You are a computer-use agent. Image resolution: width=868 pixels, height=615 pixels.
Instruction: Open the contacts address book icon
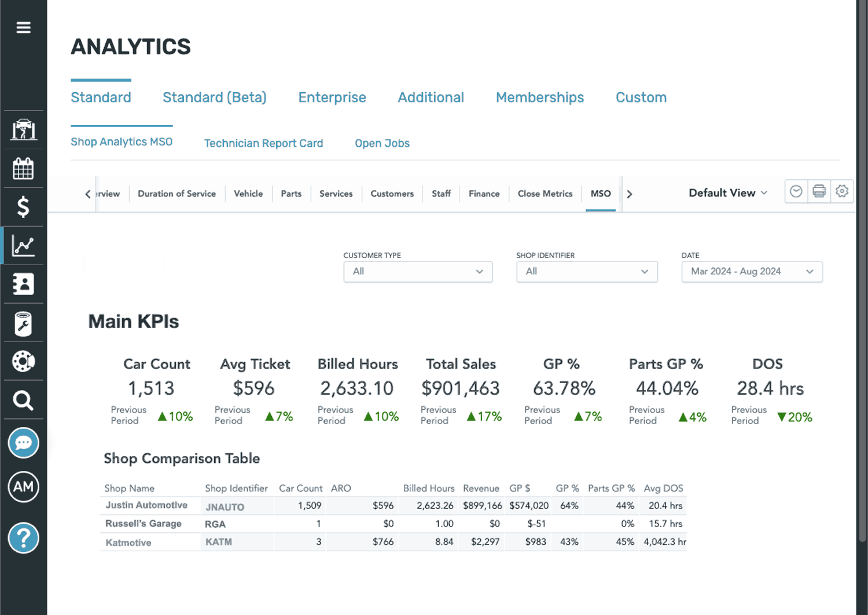(23, 284)
